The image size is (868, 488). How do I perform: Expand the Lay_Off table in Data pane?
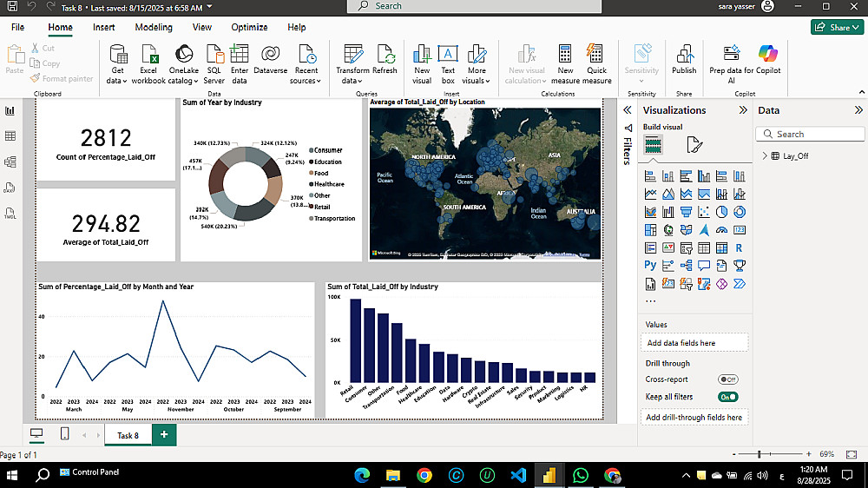[x=765, y=156]
